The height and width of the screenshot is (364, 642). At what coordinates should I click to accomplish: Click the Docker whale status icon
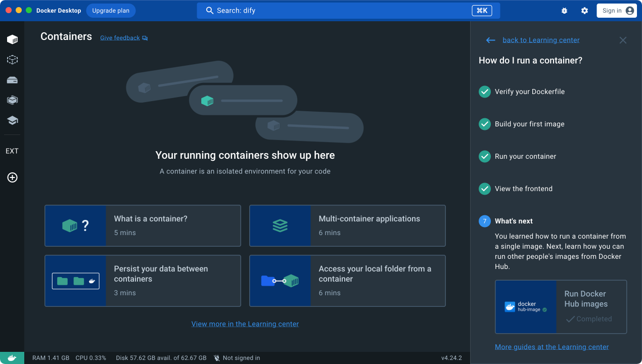pyautogui.click(x=12, y=358)
